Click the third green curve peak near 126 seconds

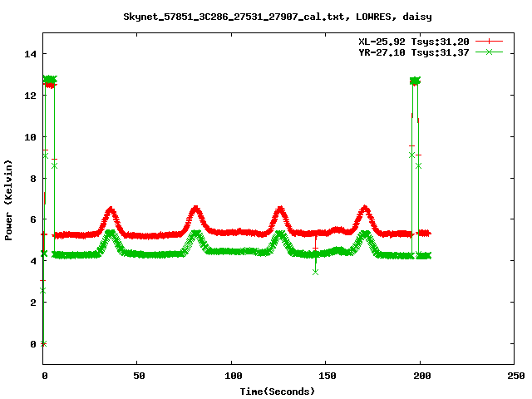coord(280,234)
